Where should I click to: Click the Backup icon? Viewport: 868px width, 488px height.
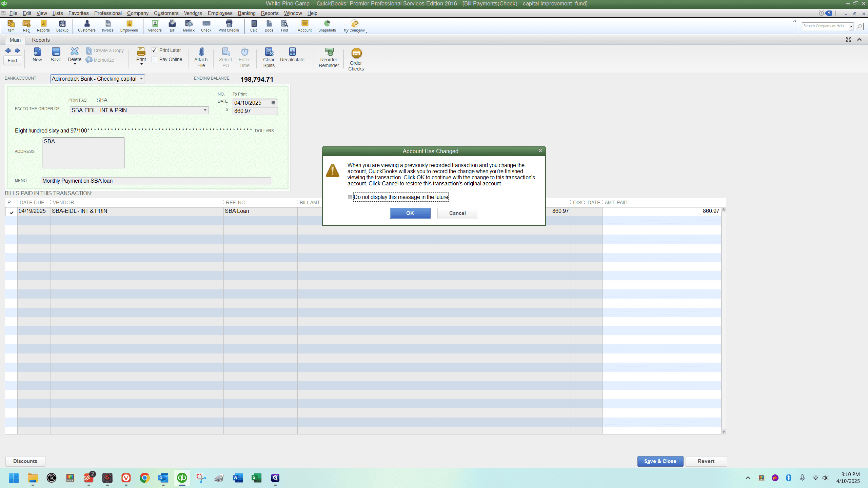62,26
